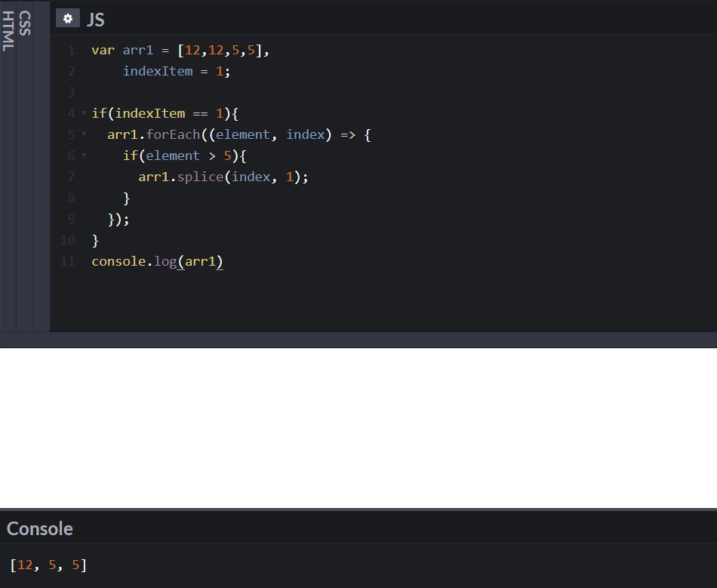
Task: Collapse the code fold at line 4
Action: point(84,112)
